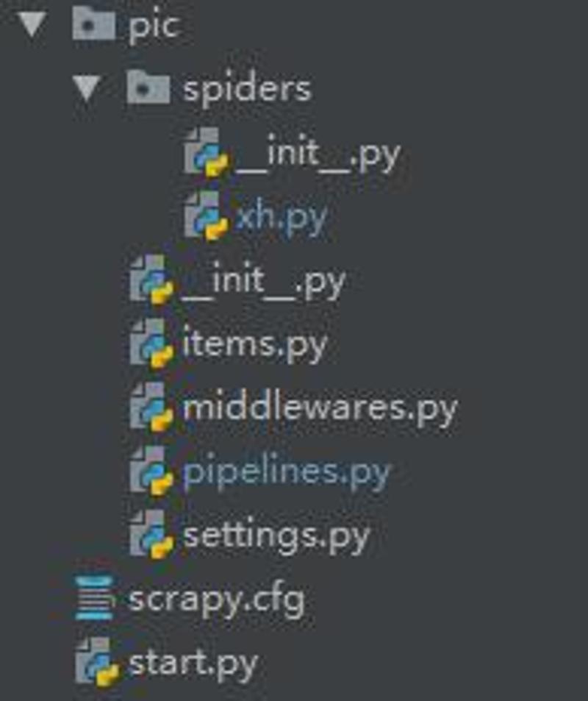Click Python icon of xh.py
Screen dimensions: 588x701
[x=206, y=216]
